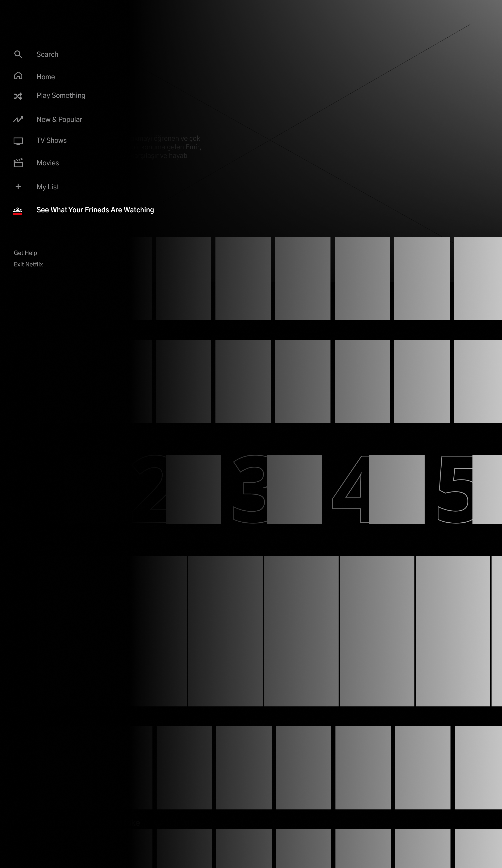The image size is (502, 868).
Task: Select the lightest tall poster in large row
Action: pos(452,631)
